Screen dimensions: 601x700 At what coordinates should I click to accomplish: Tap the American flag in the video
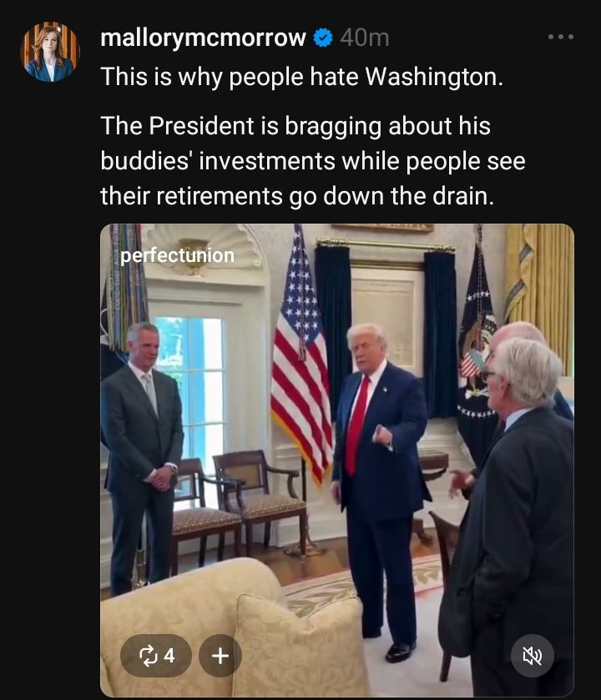pos(300,357)
